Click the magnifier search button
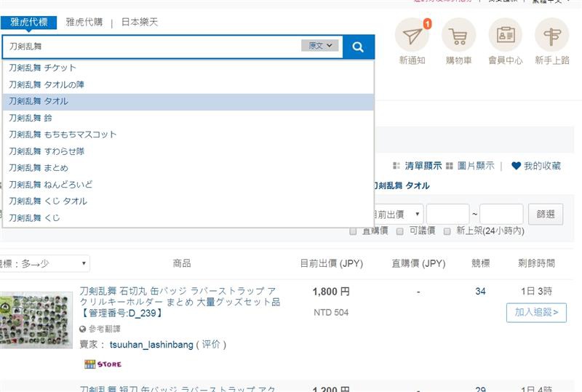This screenshot has width=582, height=392. pos(358,47)
